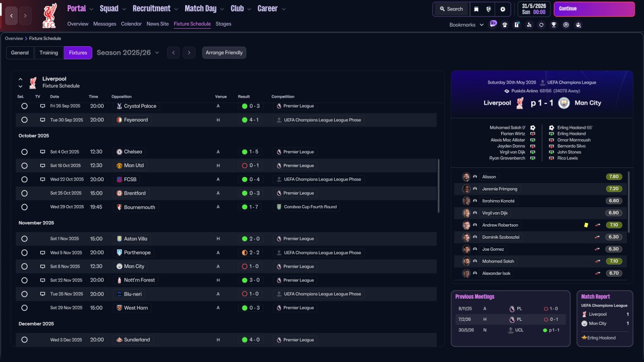Click the Liverpool club crest logo

49,16
